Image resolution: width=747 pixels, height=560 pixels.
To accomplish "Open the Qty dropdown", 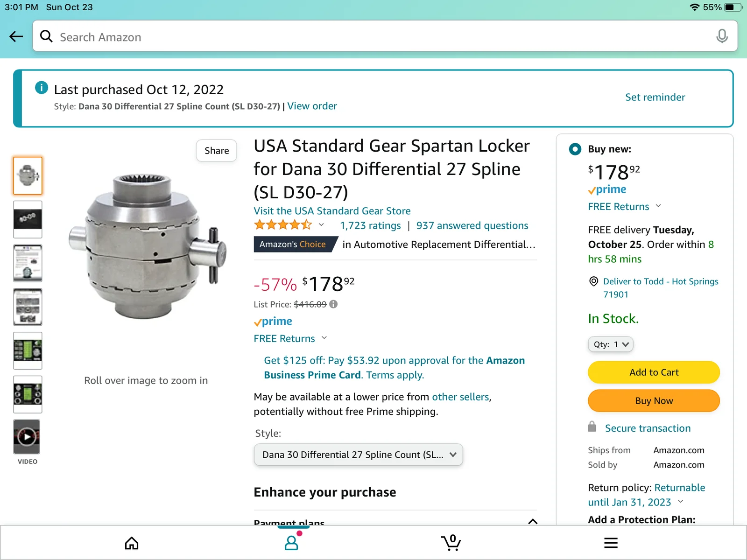I will tap(610, 344).
